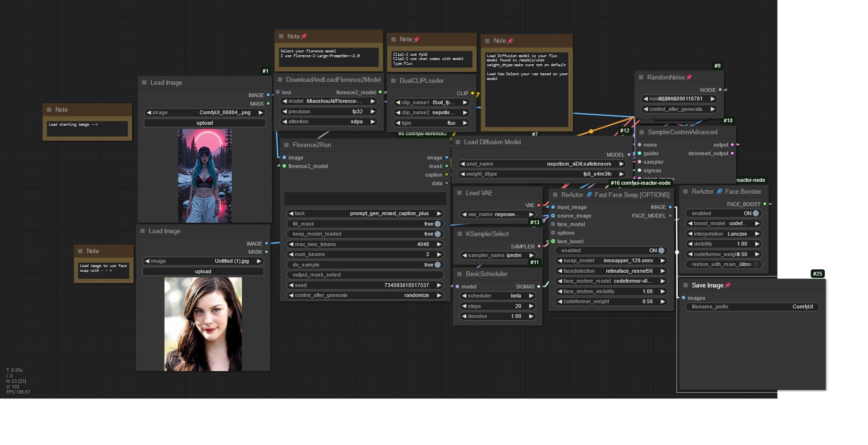Collapse the ReActor Fast Face Swap node title dot
Screen dimensions: 868x445
[555, 195]
